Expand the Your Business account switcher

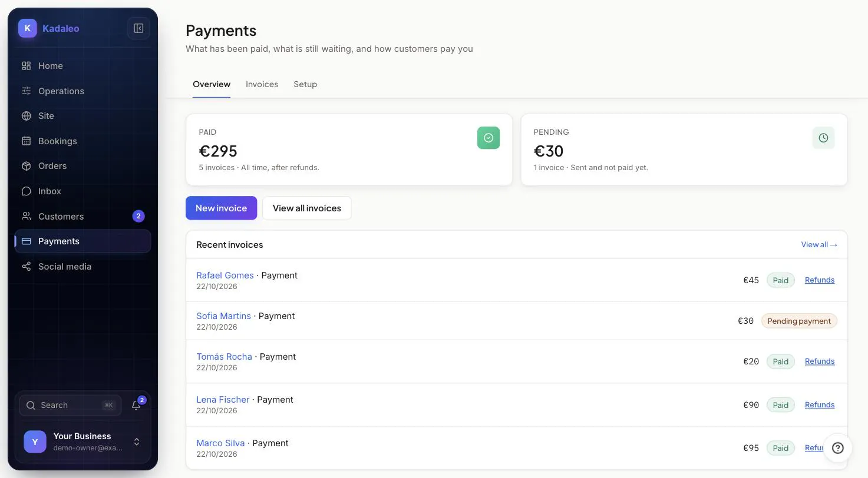(x=82, y=442)
